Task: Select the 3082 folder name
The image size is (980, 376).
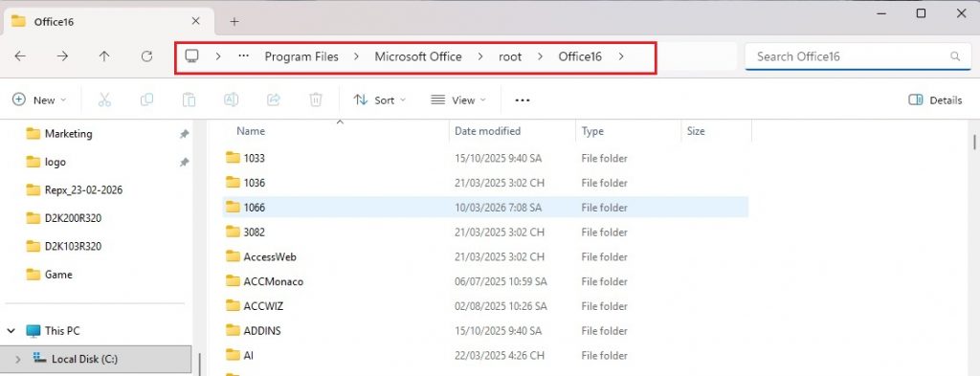Action: click(x=255, y=232)
